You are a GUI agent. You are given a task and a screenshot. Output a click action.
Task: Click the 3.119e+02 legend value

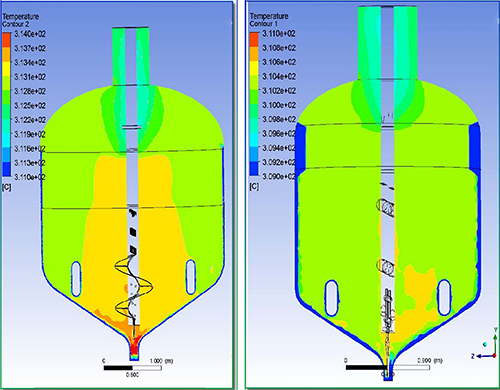(x=30, y=134)
